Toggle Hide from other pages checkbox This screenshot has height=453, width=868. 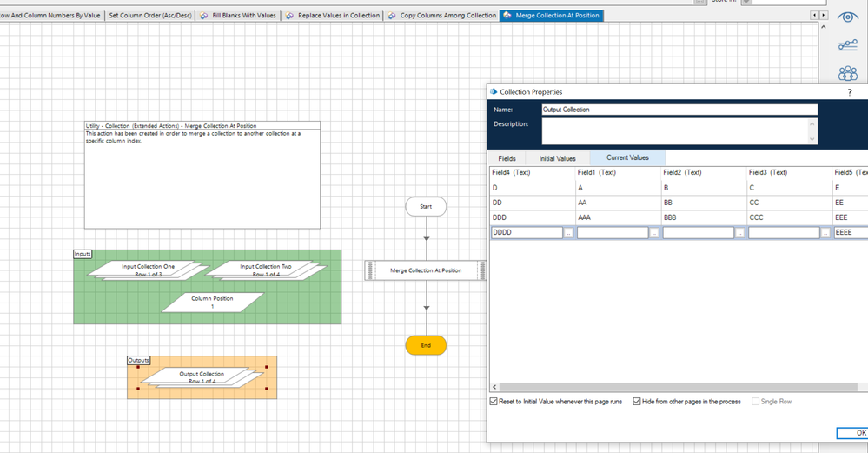point(637,402)
